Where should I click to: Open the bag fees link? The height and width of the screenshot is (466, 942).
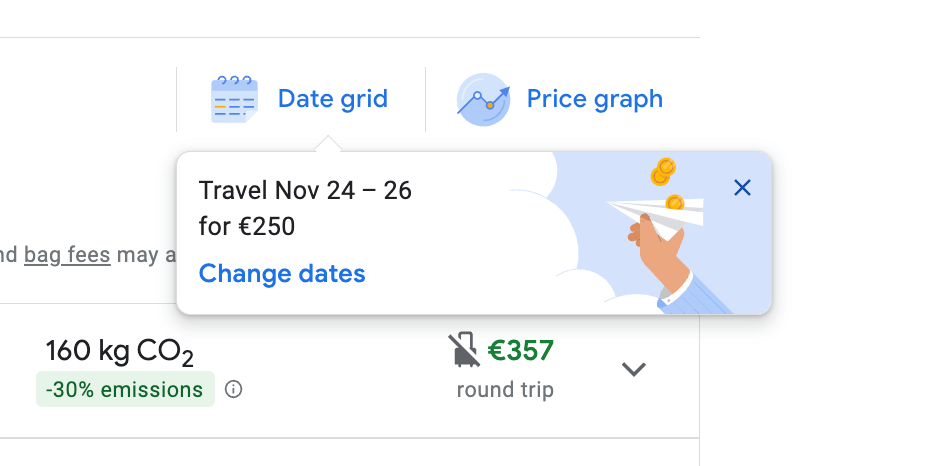click(67, 255)
